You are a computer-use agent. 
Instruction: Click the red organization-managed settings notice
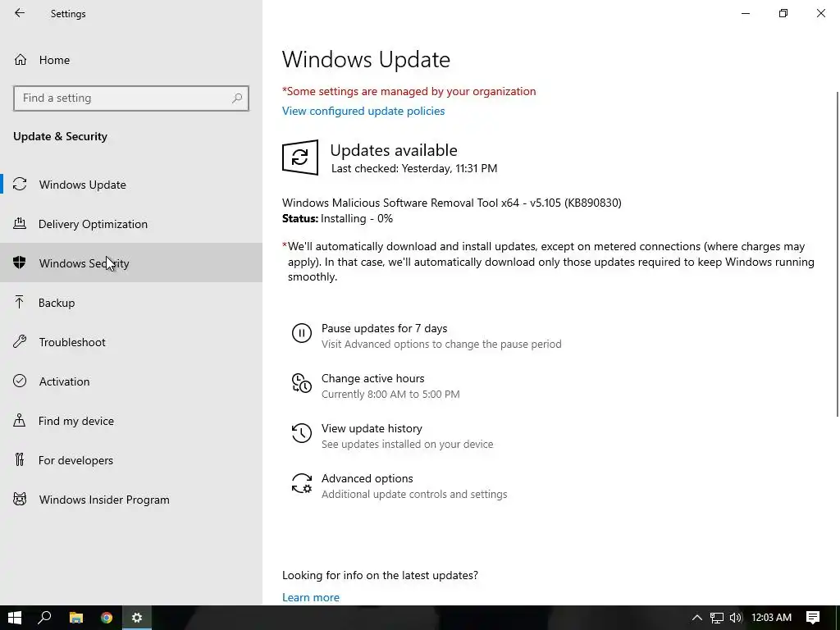(x=409, y=91)
